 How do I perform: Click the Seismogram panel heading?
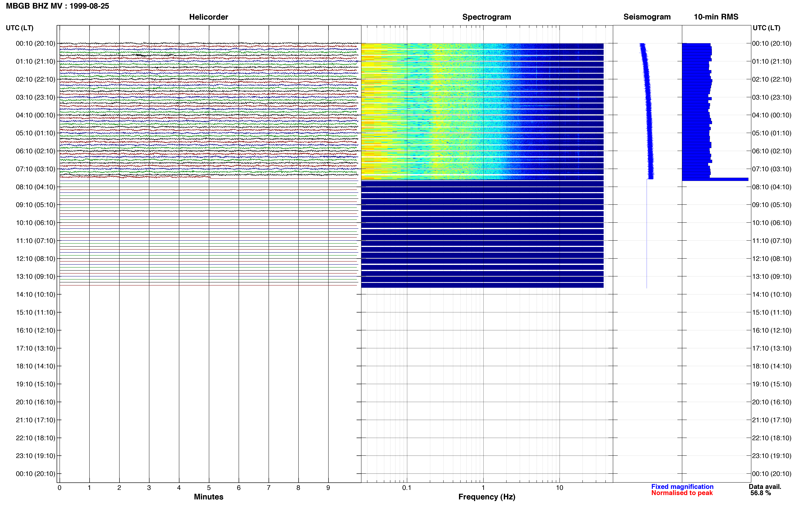point(647,17)
